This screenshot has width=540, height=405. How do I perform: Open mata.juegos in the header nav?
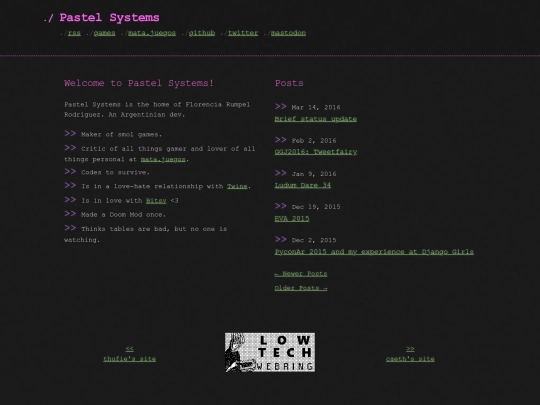tap(152, 33)
